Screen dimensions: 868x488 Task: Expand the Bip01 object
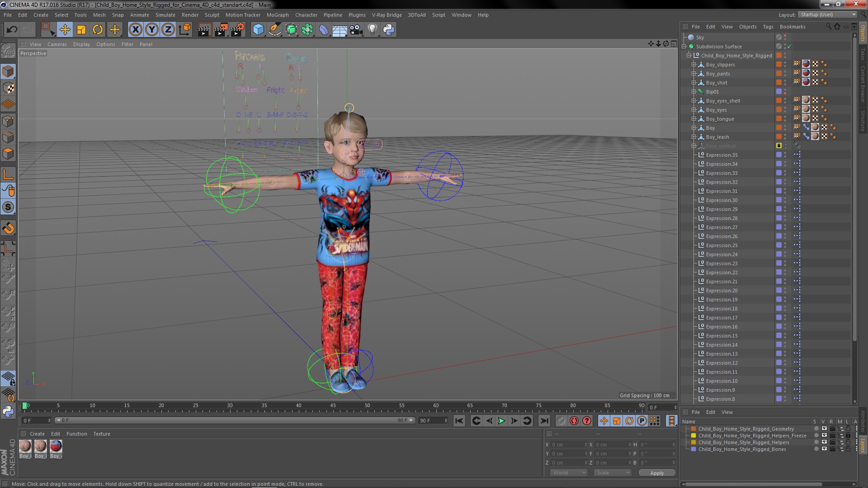click(x=693, y=92)
